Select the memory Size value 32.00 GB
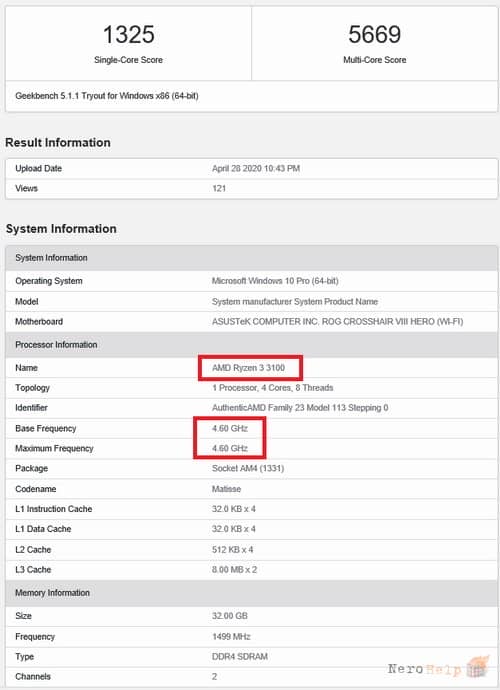Viewport: 500px width, 690px height. point(229,616)
